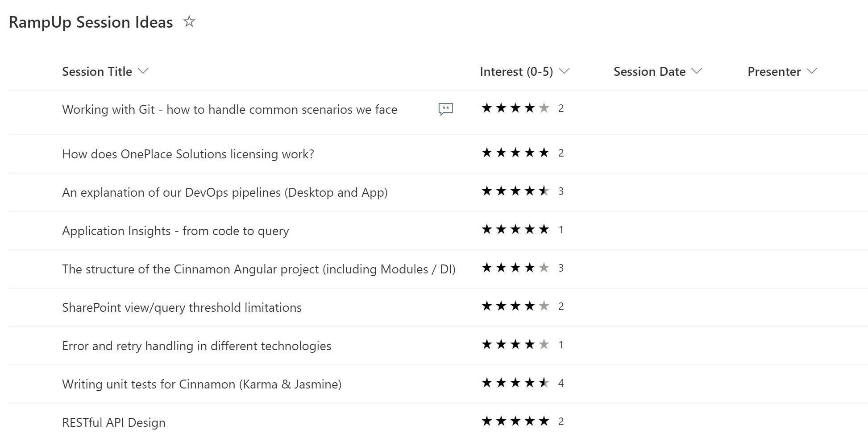868x438 pixels.
Task: Open the Presenter column dropdown
Action: tap(813, 71)
